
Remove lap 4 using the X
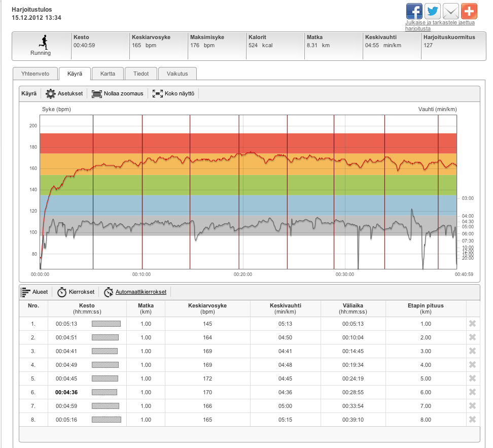(x=472, y=365)
